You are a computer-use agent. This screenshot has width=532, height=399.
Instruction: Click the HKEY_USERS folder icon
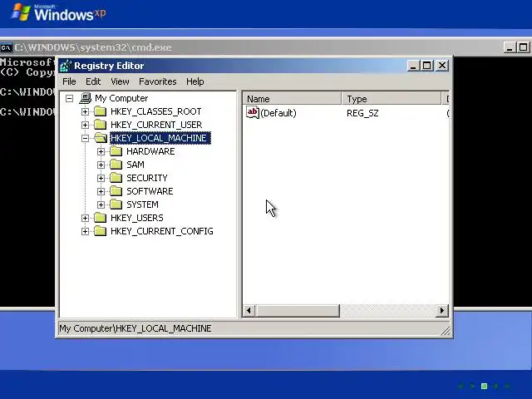click(100, 217)
